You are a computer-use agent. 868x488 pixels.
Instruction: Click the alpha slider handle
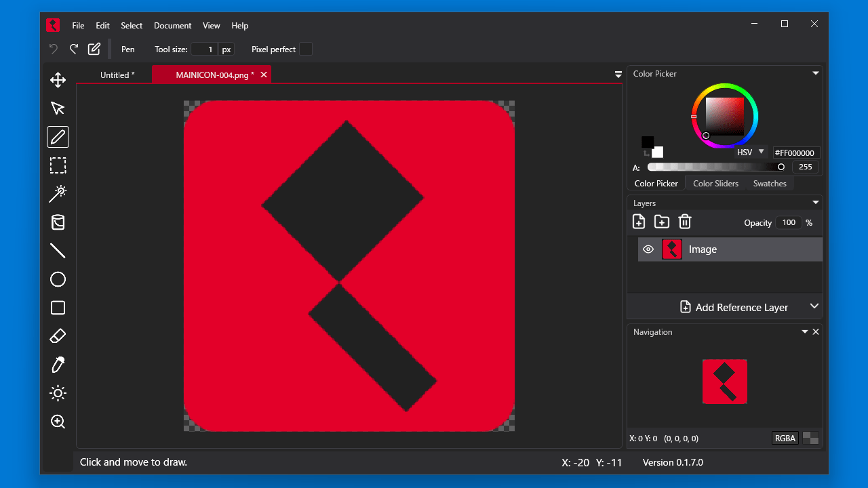coord(781,167)
